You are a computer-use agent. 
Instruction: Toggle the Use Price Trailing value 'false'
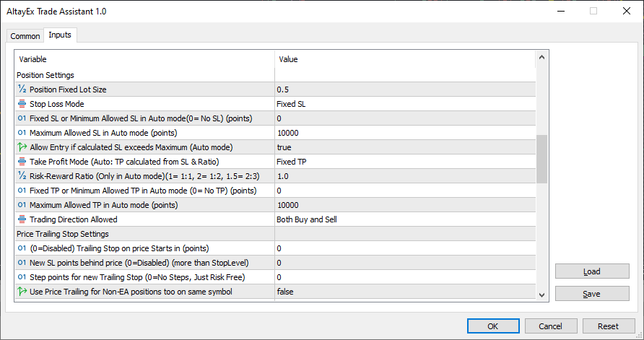(x=405, y=292)
